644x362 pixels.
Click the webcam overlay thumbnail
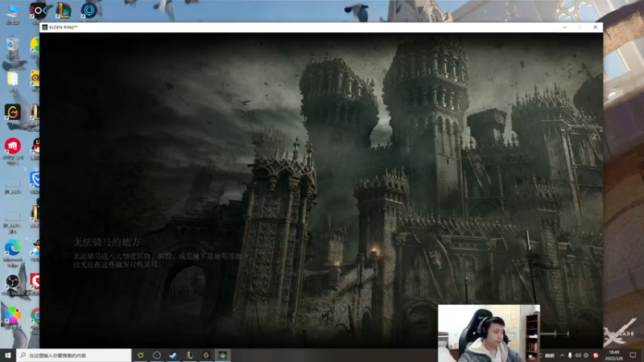[489, 333]
